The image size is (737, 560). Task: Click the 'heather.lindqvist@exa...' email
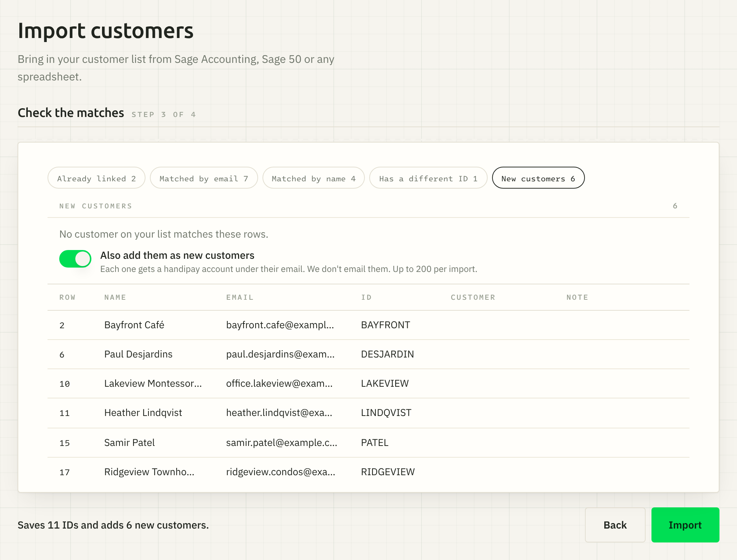point(279,413)
